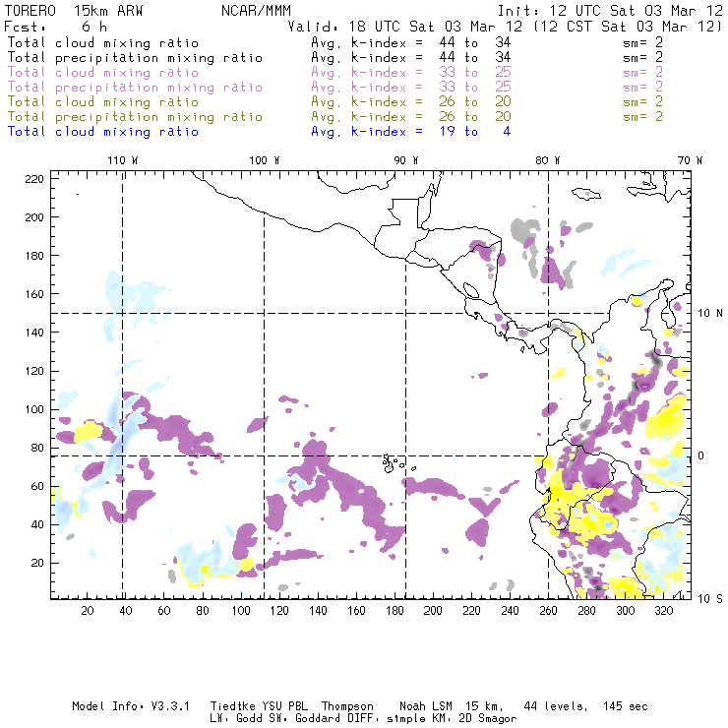Image resolution: width=728 pixels, height=728 pixels.
Task: Click the '200' tick on the horizontal axis
Action: click(x=433, y=611)
